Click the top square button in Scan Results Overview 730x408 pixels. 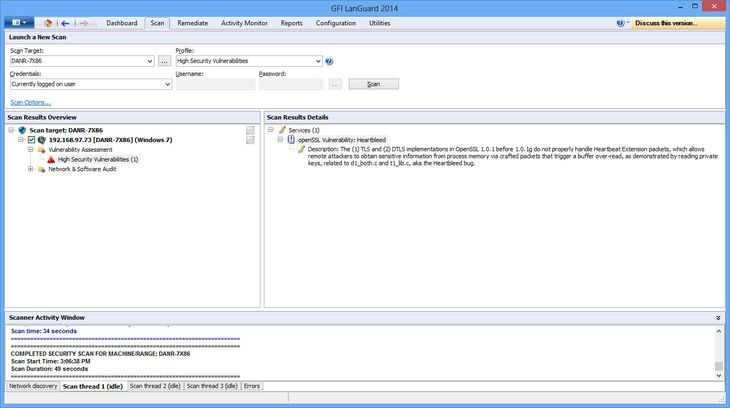click(250, 130)
